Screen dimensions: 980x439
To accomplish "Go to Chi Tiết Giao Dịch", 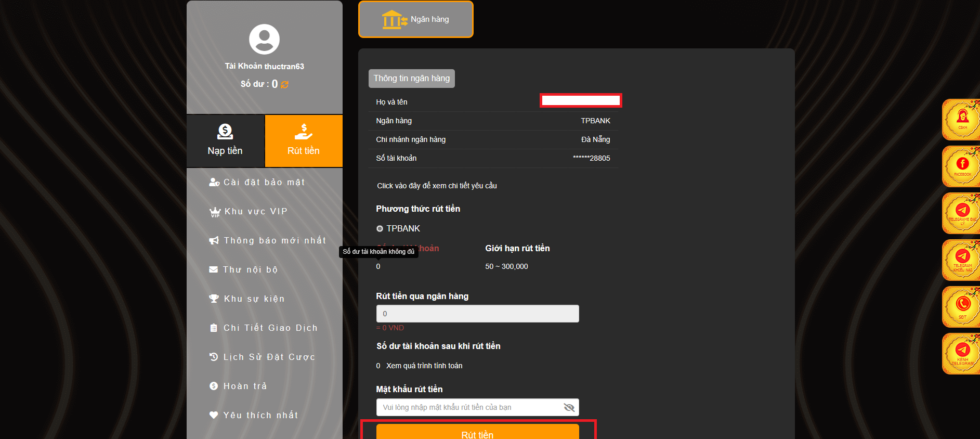I will pyautogui.click(x=270, y=328).
